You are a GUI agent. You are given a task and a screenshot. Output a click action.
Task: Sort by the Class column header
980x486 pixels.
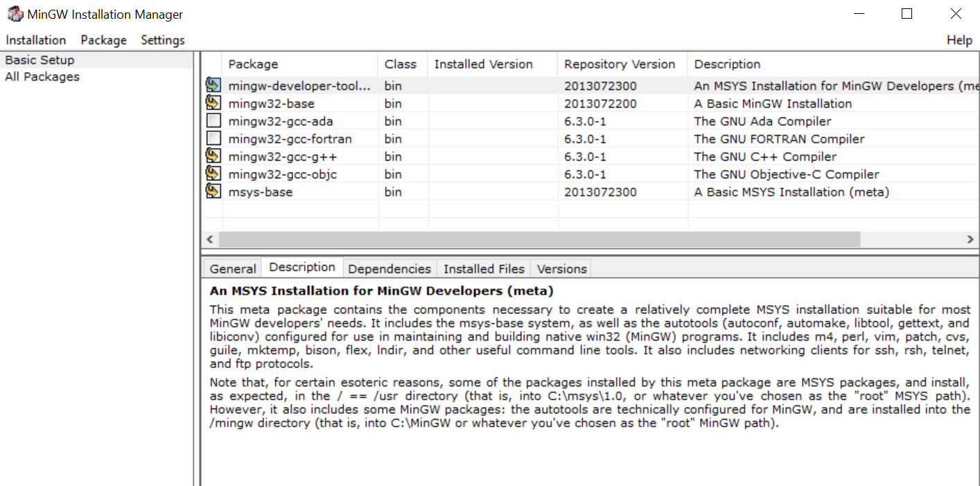[403, 64]
